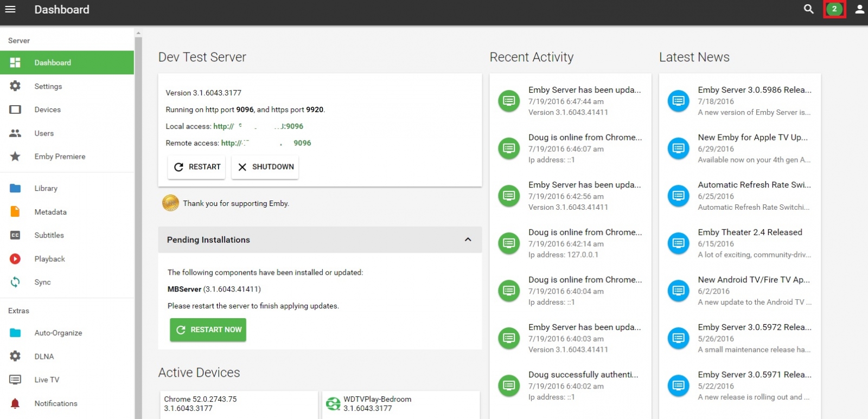Viewport: 868px width, 419px height.
Task: Click the green RESTART NOW button
Action: tap(208, 330)
